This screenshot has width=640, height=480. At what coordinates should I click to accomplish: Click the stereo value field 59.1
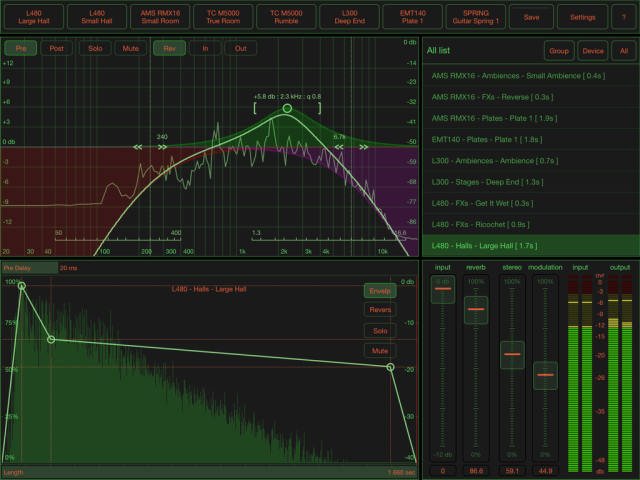click(512, 471)
